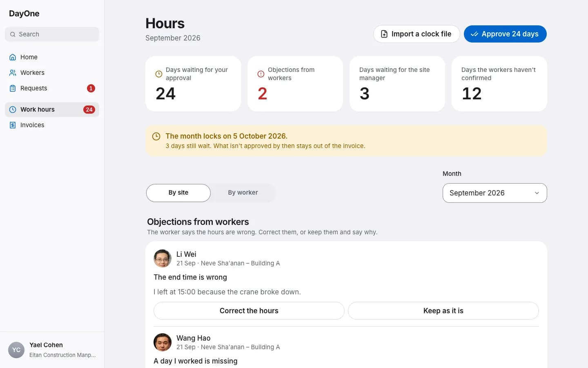Switch to the By site view

tap(178, 193)
